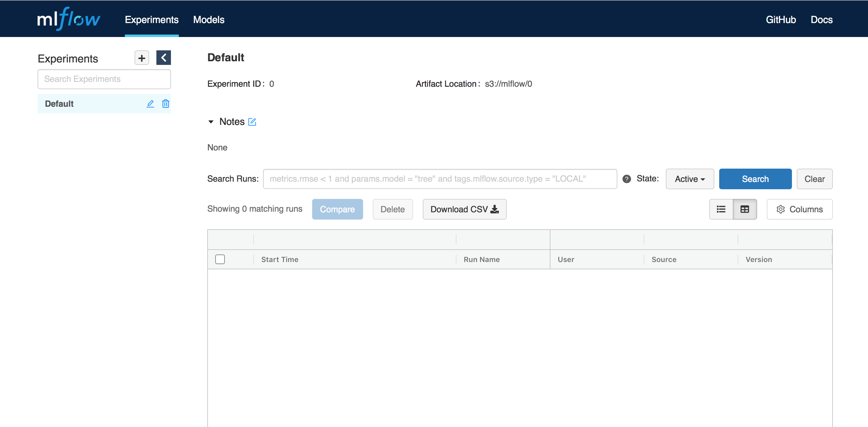Click the search runs input field

point(439,178)
